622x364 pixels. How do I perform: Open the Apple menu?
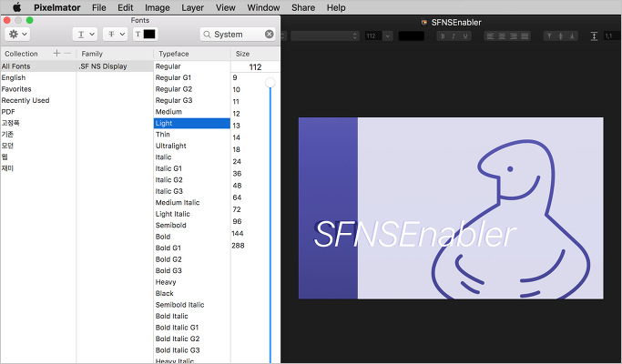coord(16,7)
